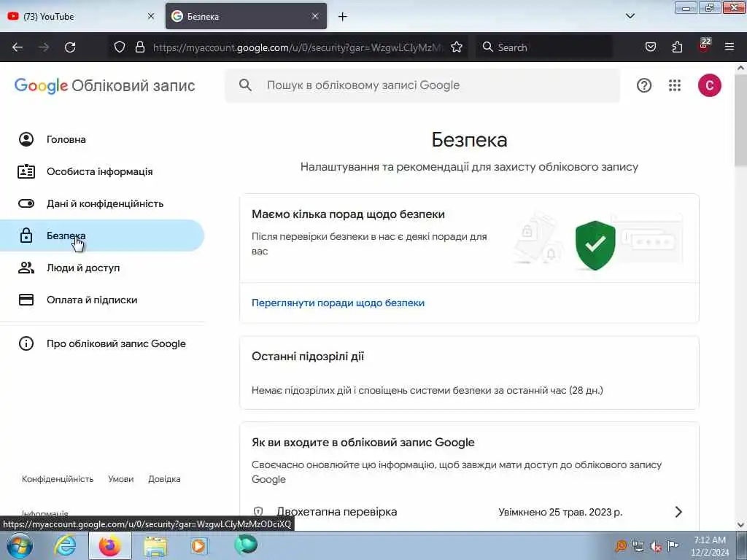Open the taskbar clock showing 7:12 AM
The height and width of the screenshot is (560, 747).
click(709, 546)
